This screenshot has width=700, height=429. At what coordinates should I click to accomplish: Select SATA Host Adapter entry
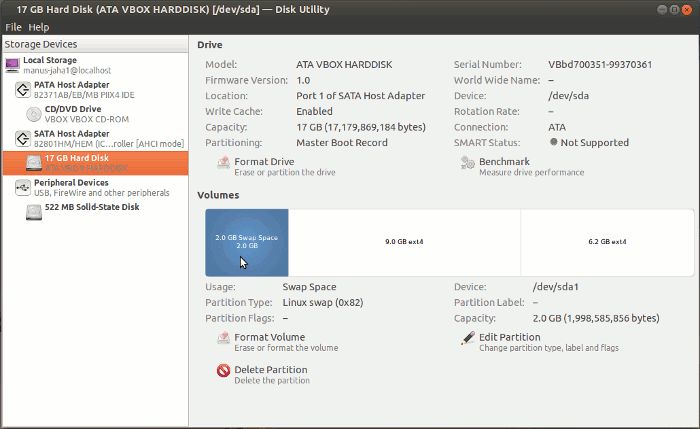pyautogui.click(x=72, y=133)
